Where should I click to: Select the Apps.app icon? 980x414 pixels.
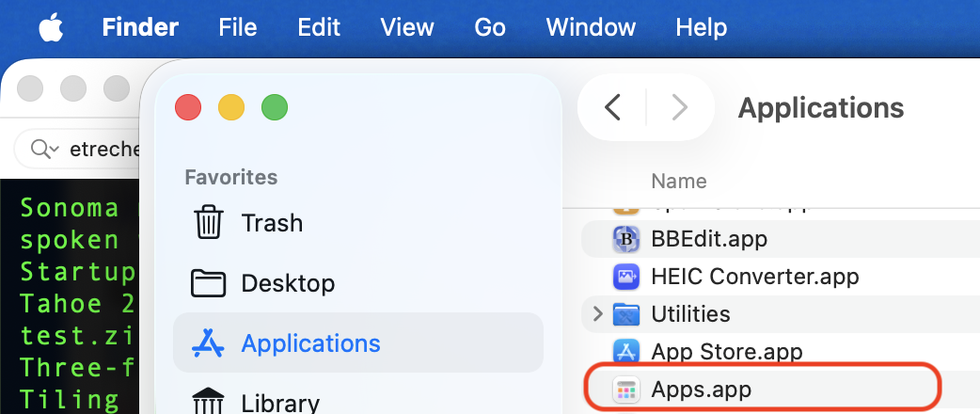pyautogui.click(x=626, y=389)
